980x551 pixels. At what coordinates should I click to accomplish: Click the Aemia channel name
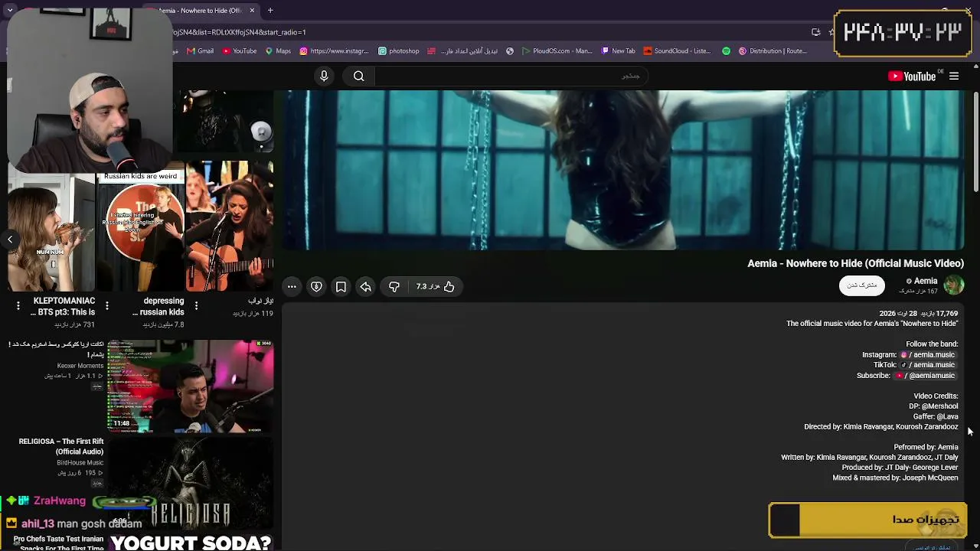926,281
